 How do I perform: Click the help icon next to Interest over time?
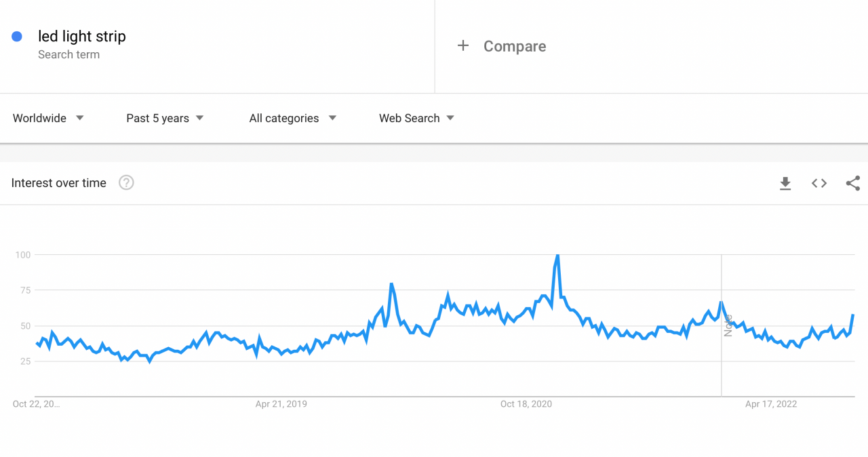126,182
